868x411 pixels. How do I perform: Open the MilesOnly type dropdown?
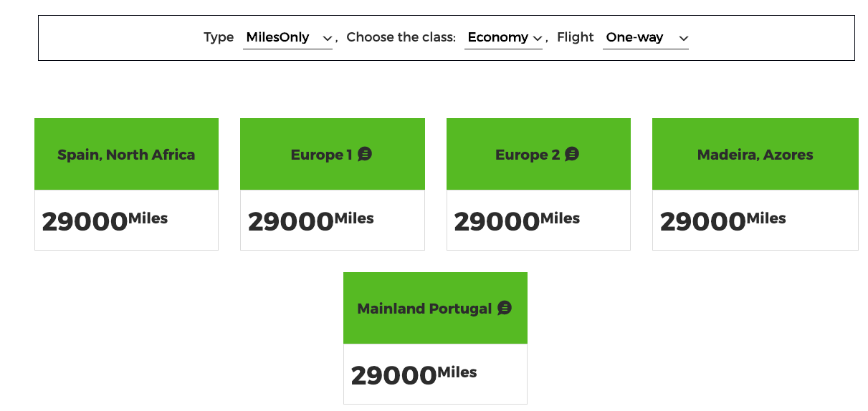(287, 38)
